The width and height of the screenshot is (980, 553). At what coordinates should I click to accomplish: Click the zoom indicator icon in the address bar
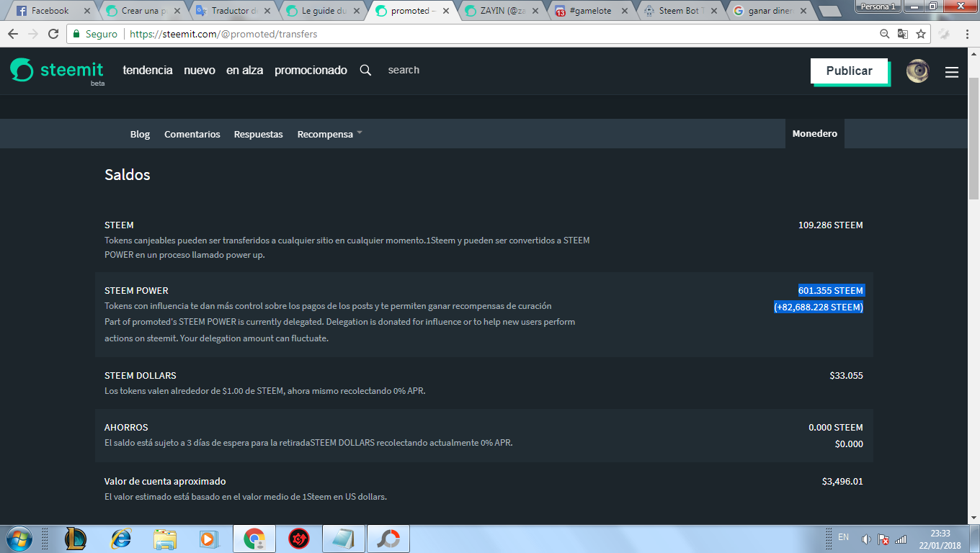(885, 34)
